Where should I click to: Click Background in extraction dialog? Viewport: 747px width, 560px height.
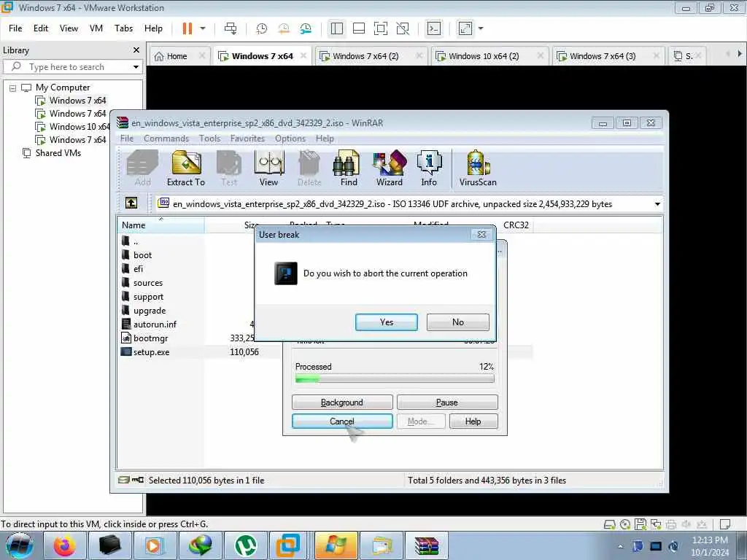click(x=342, y=402)
